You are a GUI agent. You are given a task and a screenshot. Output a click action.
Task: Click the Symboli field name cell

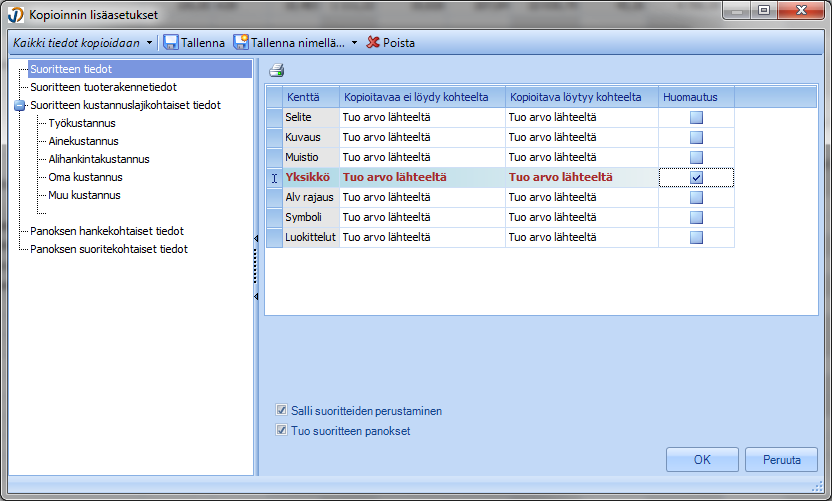click(x=310, y=218)
